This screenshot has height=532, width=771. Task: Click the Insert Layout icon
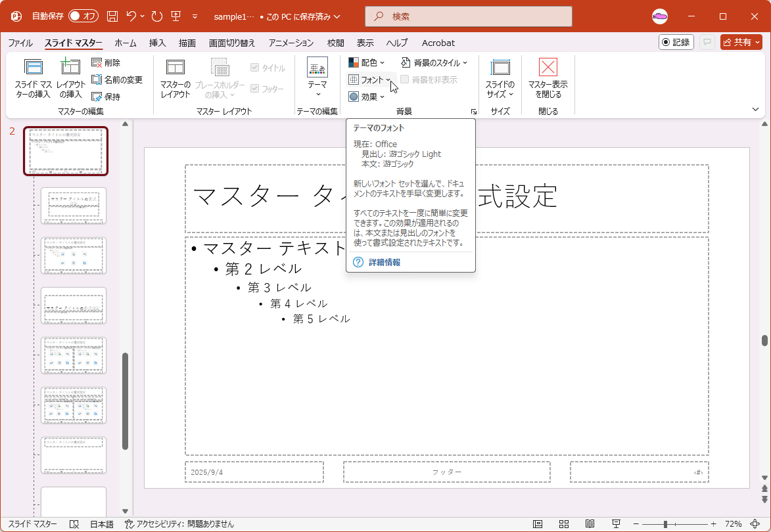pos(70,67)
